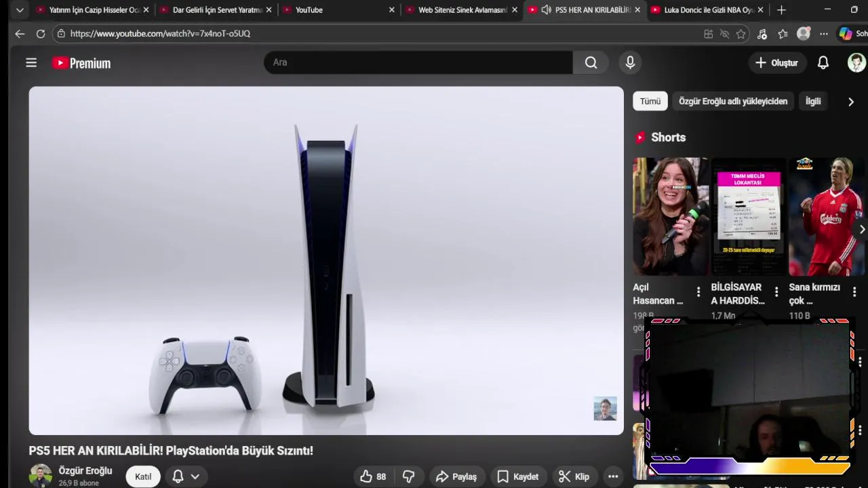Open the apps icon in address bar
Image resolution: width=868 pixels, height=488 pixels.
(x=708, y=34)
